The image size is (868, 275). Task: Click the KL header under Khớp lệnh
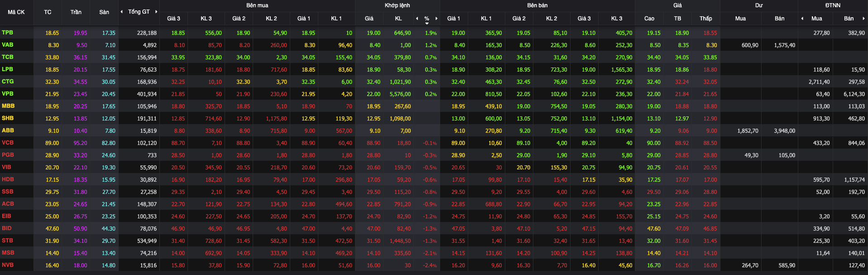(398, 19)
